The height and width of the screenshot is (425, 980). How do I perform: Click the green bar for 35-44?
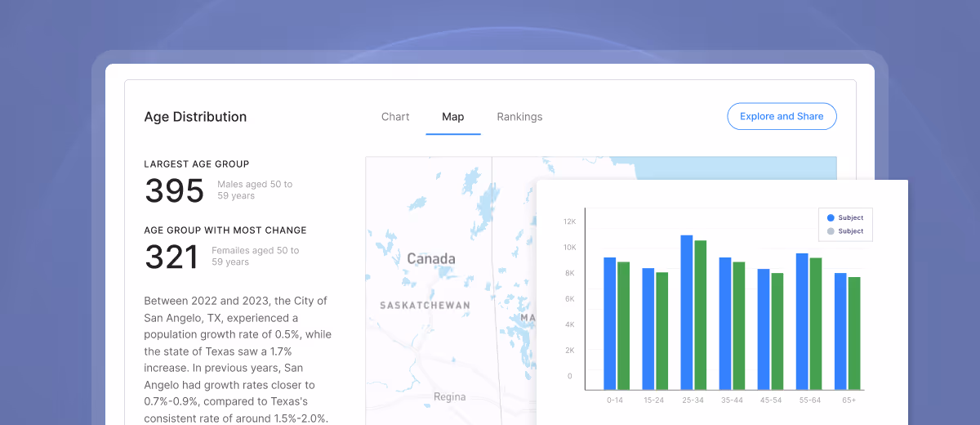coord(739,326)
